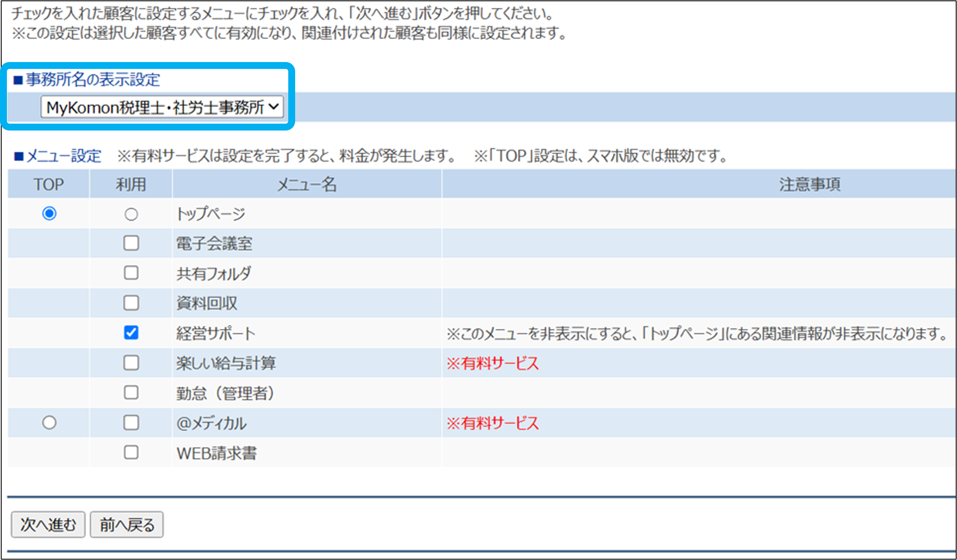This screenshot has height=560, width=957.
Task: Check the 勤怠（管理者） checkbox
Action: [131, 392]
